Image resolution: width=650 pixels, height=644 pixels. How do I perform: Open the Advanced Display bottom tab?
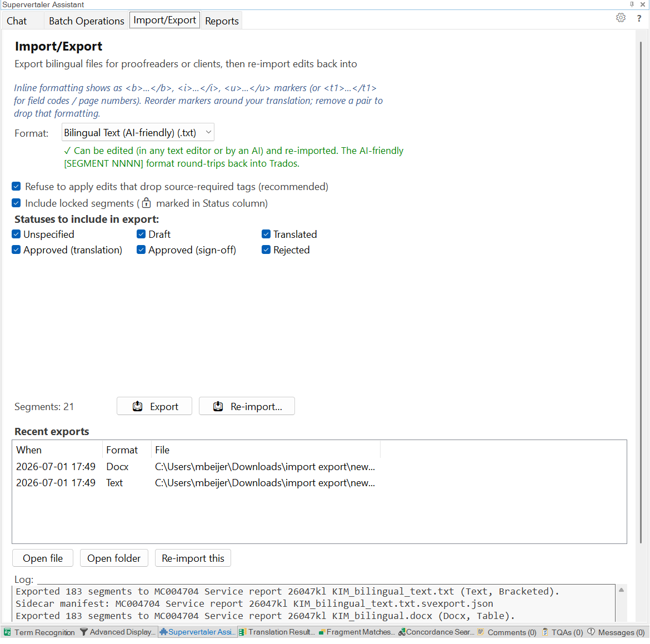[118, 632]
